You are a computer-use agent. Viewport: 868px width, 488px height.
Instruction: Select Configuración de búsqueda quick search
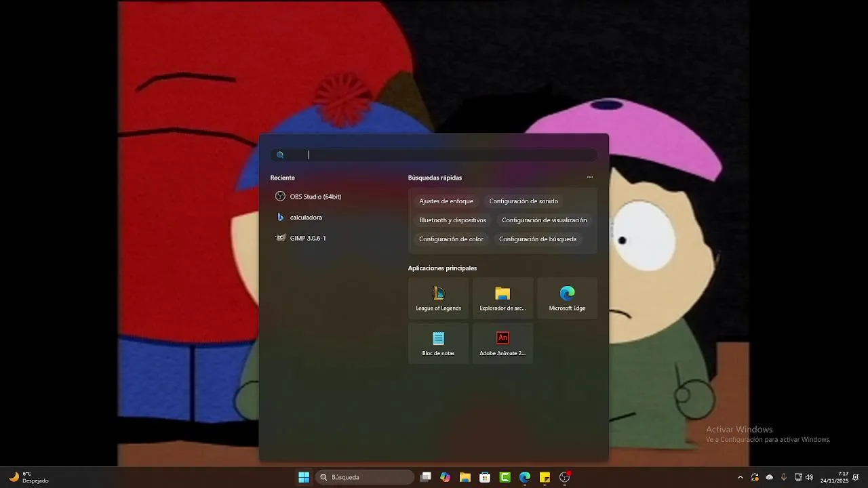click(538, 239)
